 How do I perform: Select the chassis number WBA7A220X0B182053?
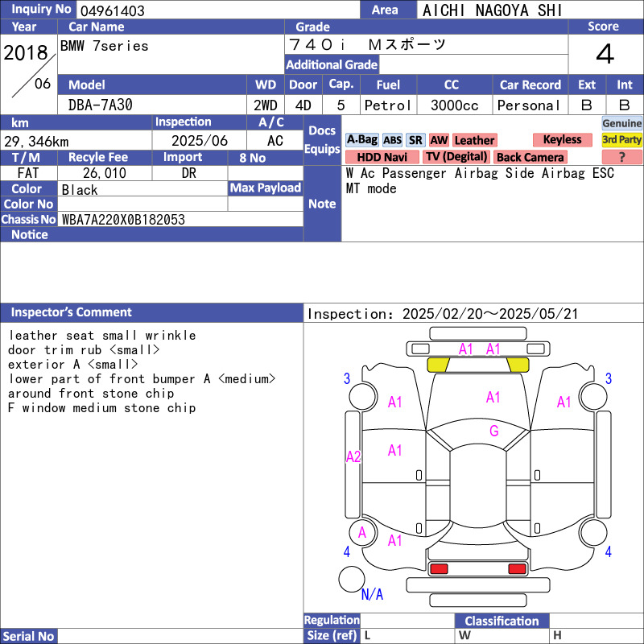pos(123,220)
